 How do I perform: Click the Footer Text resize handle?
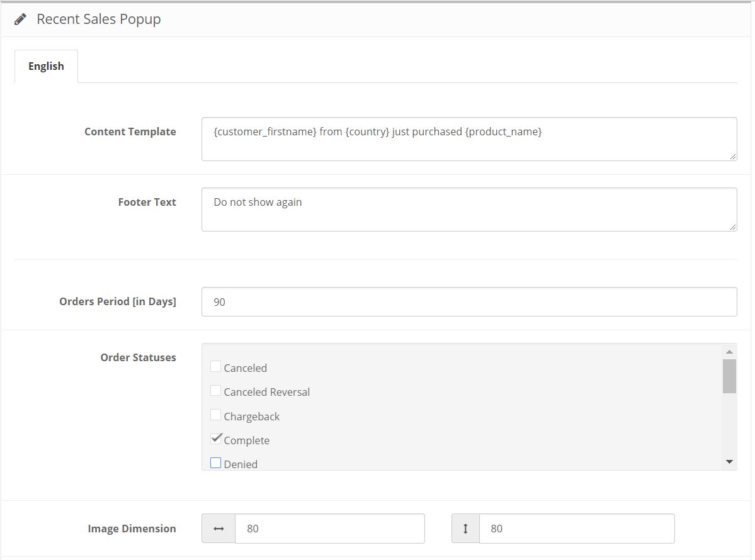[x=733, y=227]
